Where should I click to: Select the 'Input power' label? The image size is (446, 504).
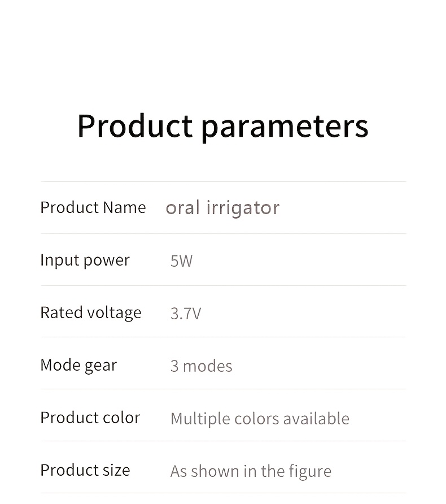pos(85,260)
